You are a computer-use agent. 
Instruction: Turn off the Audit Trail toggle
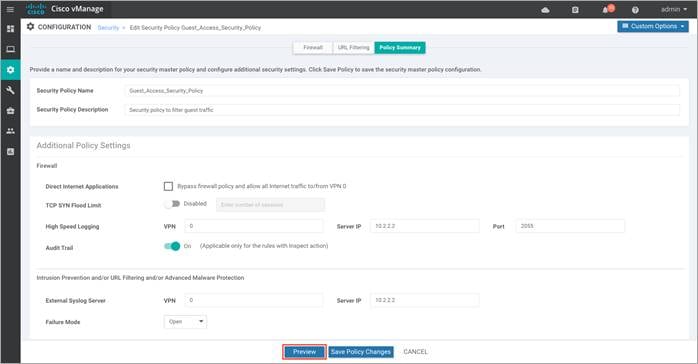(x=172, y=246)
